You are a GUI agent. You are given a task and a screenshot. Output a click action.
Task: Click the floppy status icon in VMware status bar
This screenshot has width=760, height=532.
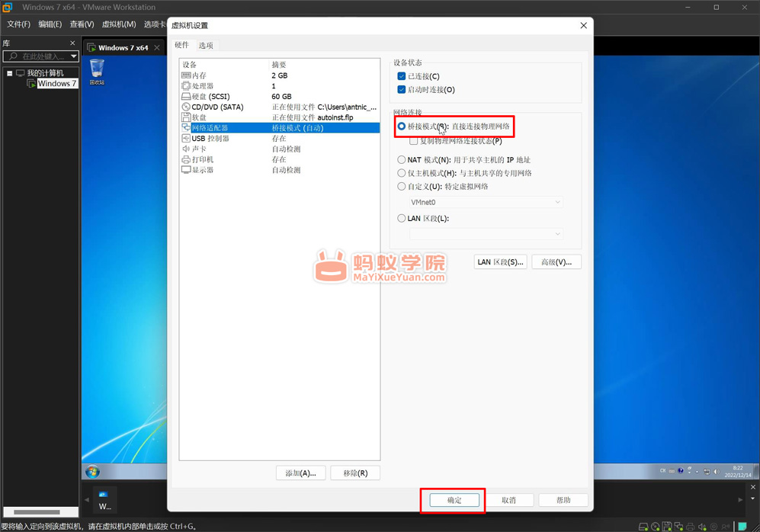[x=667, y=526]
